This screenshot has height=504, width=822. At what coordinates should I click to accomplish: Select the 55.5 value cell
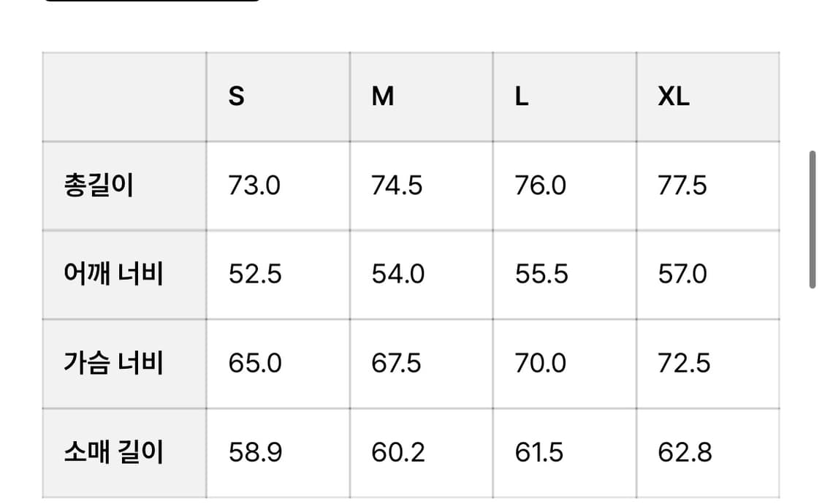coord(541,275)
